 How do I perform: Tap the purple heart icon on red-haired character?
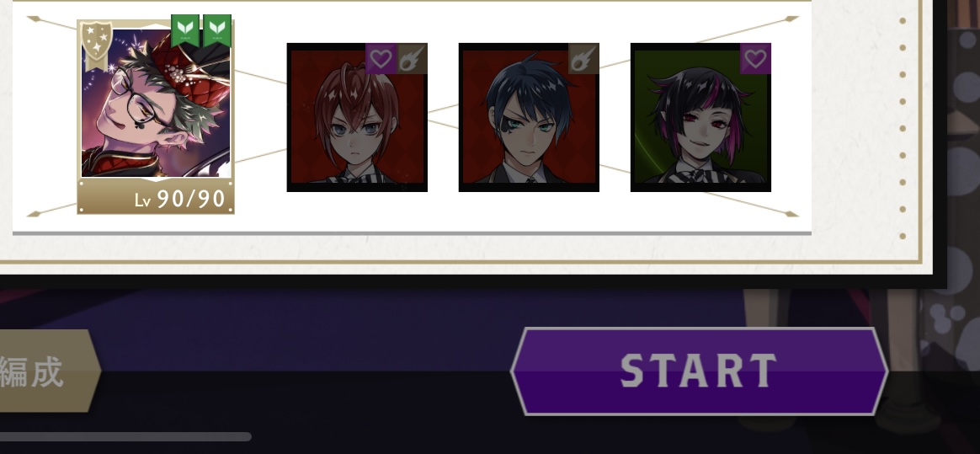381,59
